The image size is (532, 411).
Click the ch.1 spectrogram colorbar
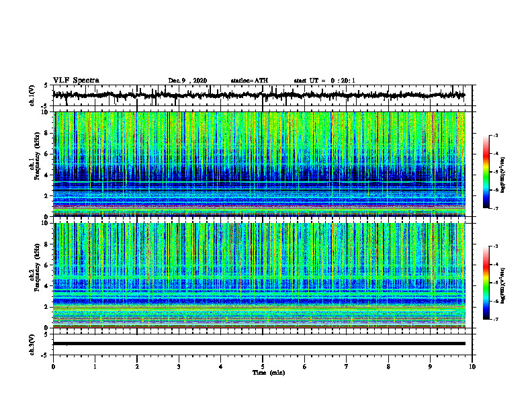point(486,172)
